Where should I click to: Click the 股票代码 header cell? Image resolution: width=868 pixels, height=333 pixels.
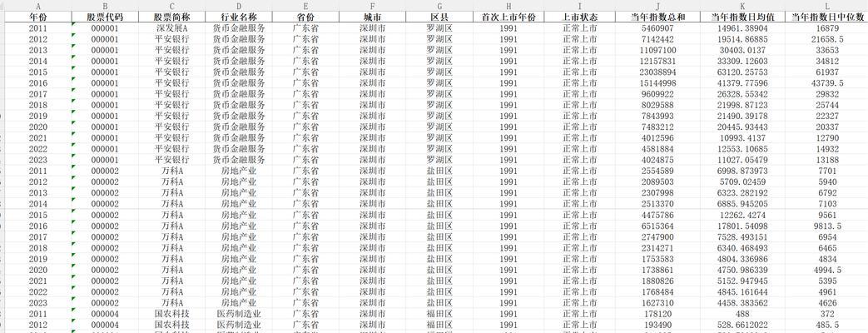105,17
